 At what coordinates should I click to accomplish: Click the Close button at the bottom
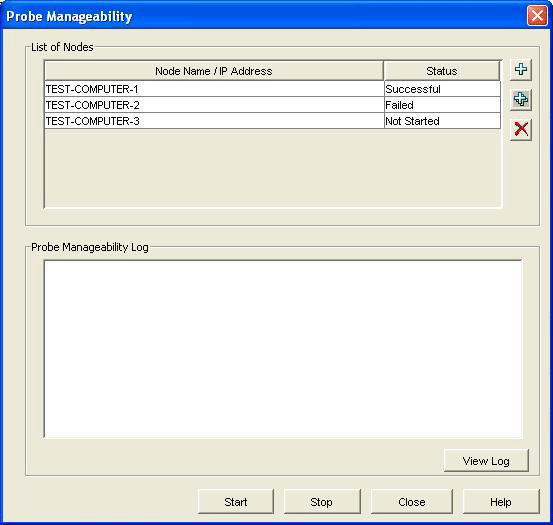coord(412,502)
